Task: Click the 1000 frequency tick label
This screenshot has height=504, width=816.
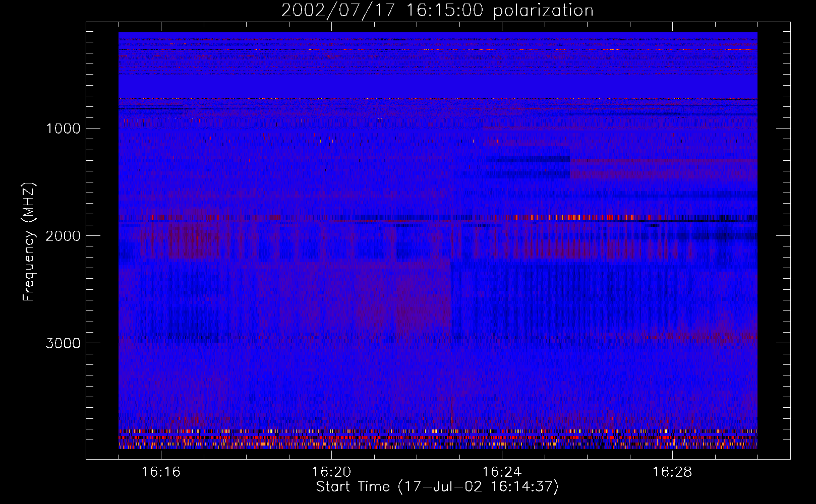Action: pyautogui.click(x=63, y=129)
